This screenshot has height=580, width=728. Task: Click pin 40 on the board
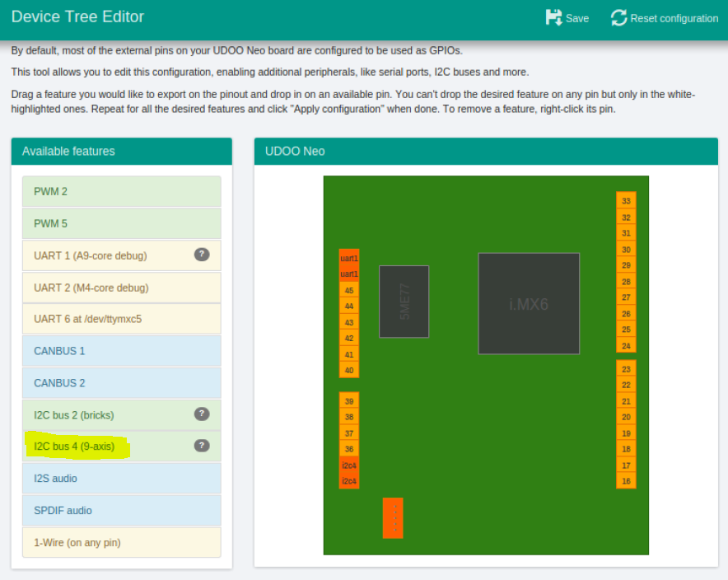(x=349, y=370)
